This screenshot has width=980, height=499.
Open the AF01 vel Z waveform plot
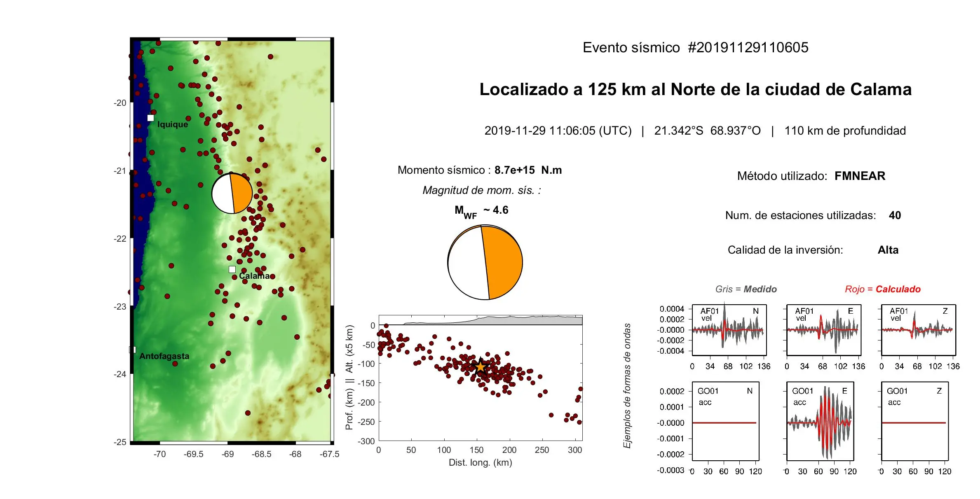pyautogui.click(x=919, y=330)
